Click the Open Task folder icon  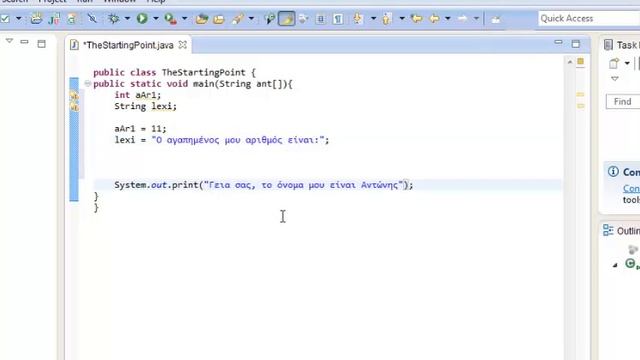219,19
